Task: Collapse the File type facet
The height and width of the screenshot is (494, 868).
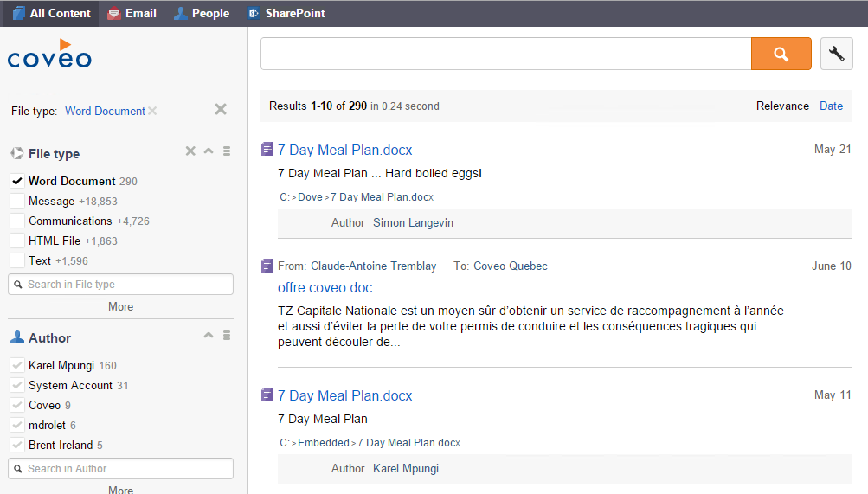Action: pyautogui.click(x=209, y=151)
